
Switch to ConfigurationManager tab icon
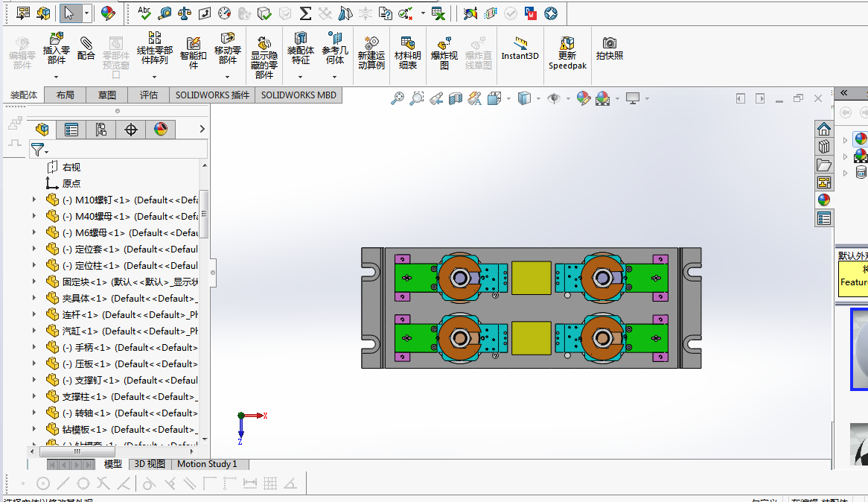pyautogui.click(x=100, y=130)
